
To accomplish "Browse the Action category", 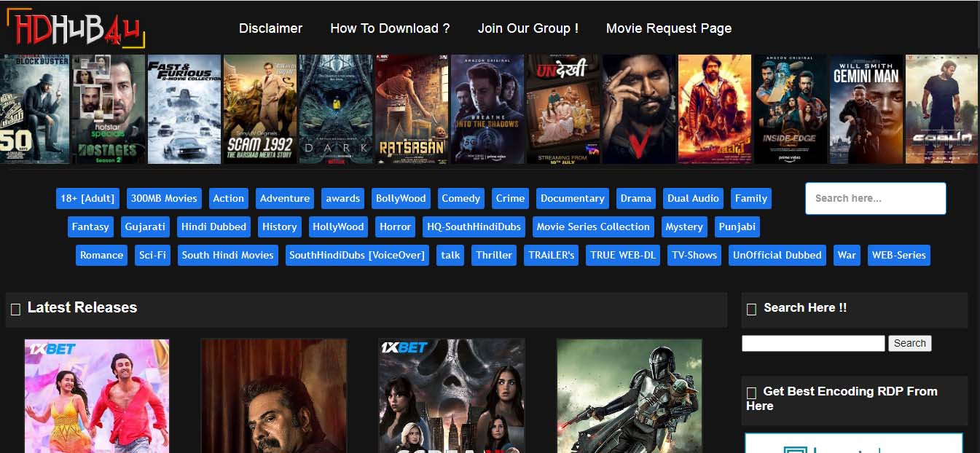I will [x=229, y=198].
